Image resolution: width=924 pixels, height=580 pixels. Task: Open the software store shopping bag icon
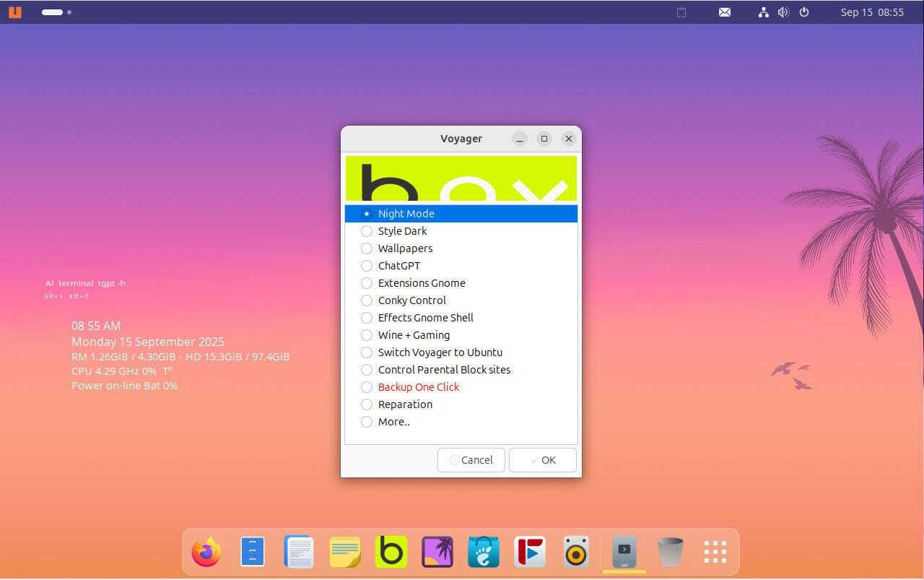(x=484, y=553)
